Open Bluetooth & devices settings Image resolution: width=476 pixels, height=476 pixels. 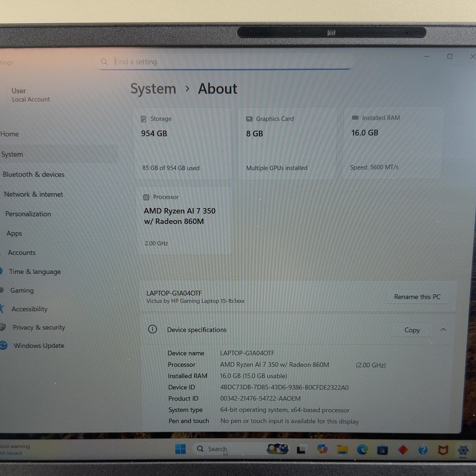[33, 175]
